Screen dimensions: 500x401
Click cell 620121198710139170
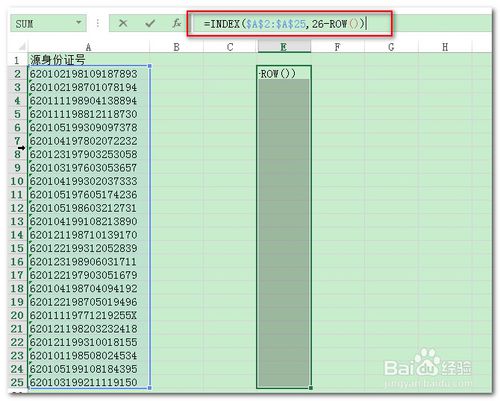click(x=89, y=235)
